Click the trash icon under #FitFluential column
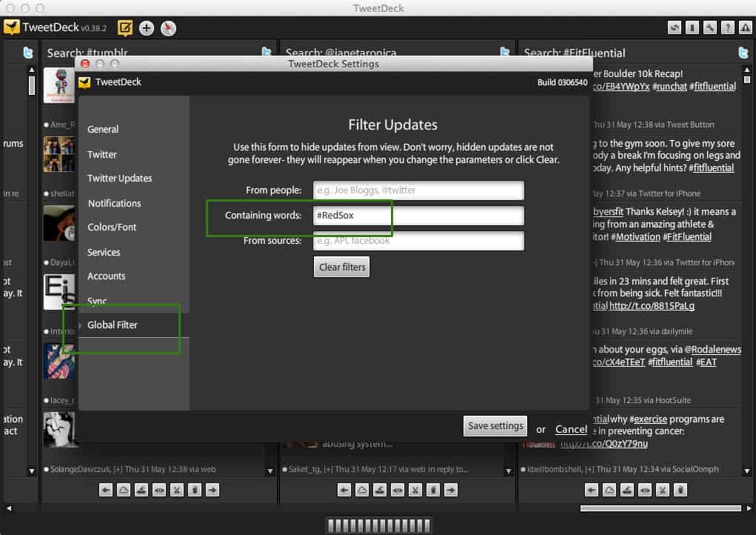The width and height of the screenshot is (756, 535). click(680, 490)
